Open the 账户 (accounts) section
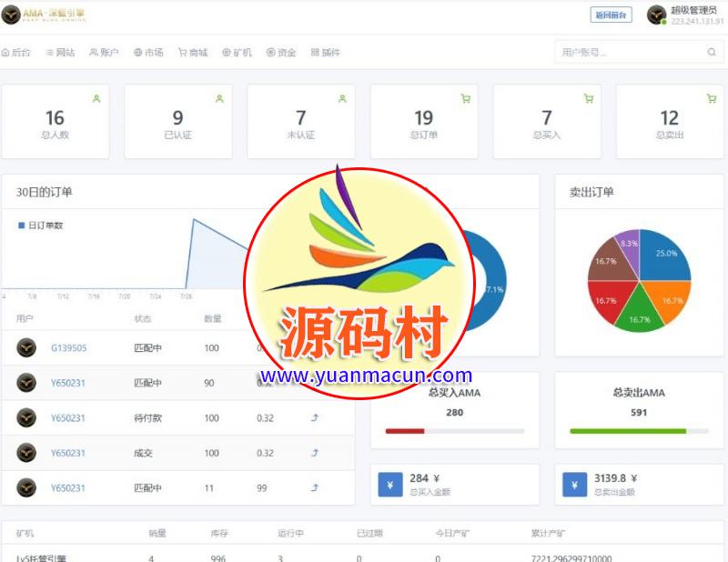The image size is (728, 562). (103, 52)
